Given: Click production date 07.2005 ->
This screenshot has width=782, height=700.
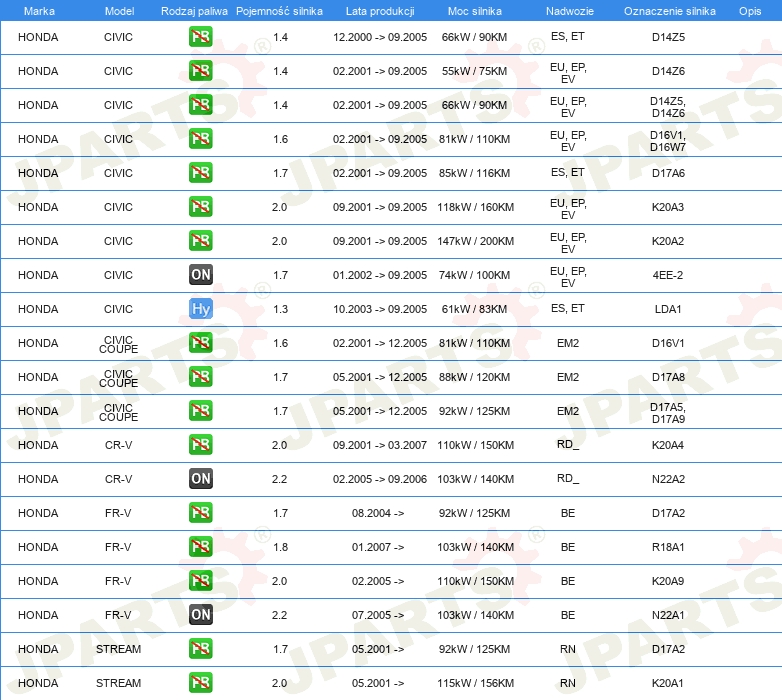Looking at the screenshot, I should (378, 615).
